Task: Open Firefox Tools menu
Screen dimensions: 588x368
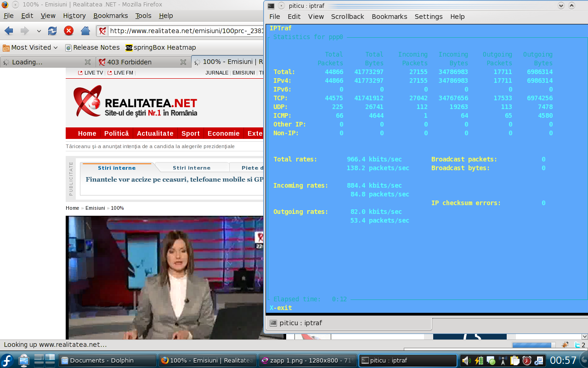Action: click(x=143, y=16)
